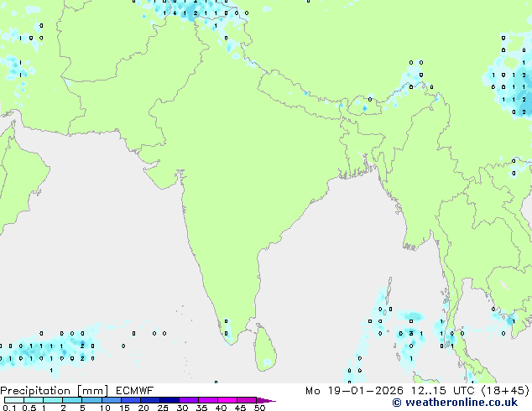Click the forecast time '12..15 UTC'
This screenshot has height=411, width=532.
coord(443,391)
